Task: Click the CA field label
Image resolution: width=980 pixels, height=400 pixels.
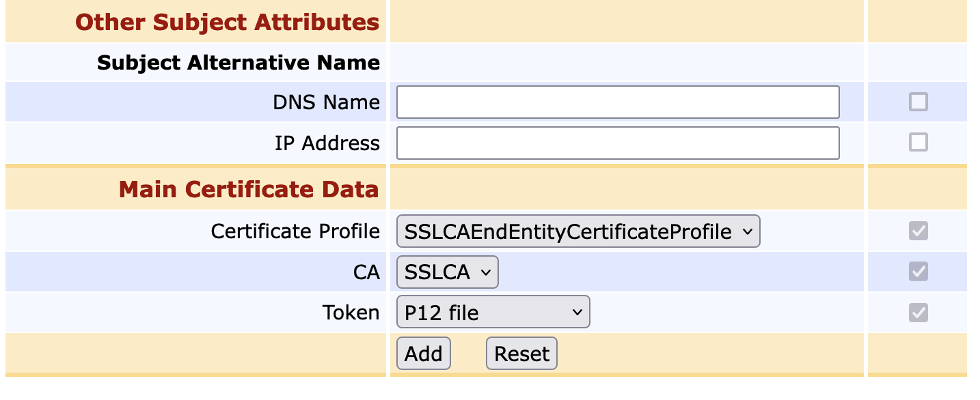Action: [366, 272]
